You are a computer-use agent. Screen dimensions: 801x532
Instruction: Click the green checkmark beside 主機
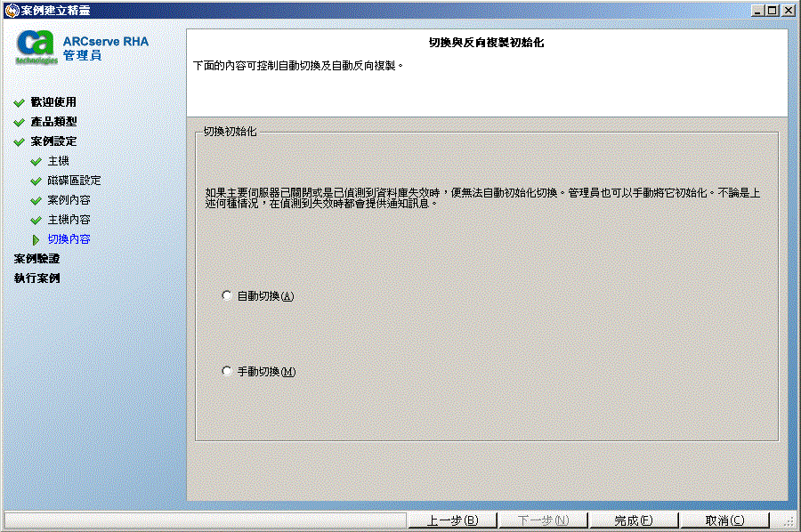[36, 161]
